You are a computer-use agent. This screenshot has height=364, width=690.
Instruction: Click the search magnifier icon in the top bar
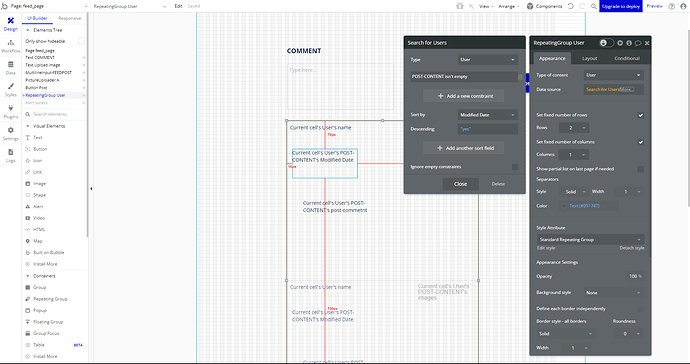[x=594, y=6]
